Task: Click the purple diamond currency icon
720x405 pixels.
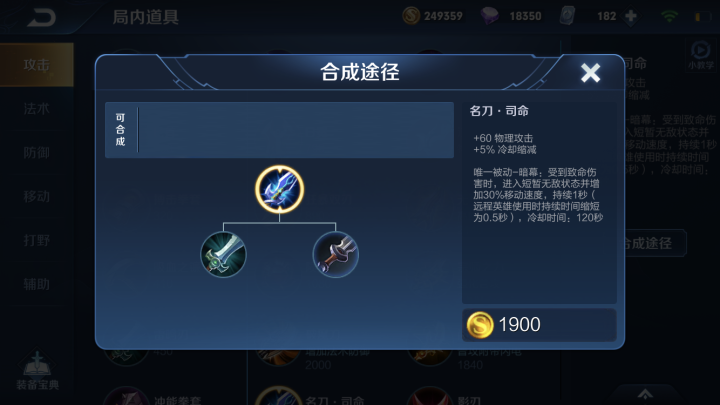Action: point(489,16)
